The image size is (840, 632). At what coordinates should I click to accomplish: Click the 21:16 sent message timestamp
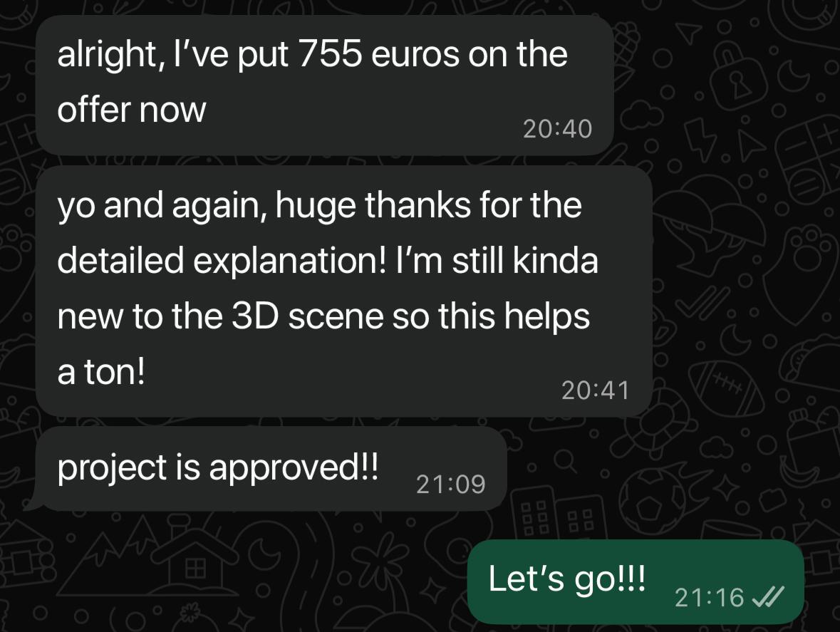pyautogui.click(x=710, y=597)
